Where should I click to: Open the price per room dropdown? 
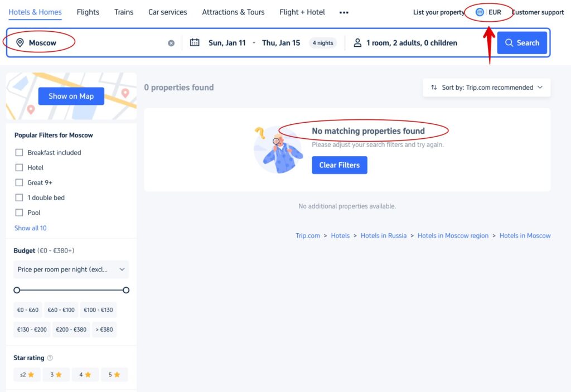click(71, 269)
